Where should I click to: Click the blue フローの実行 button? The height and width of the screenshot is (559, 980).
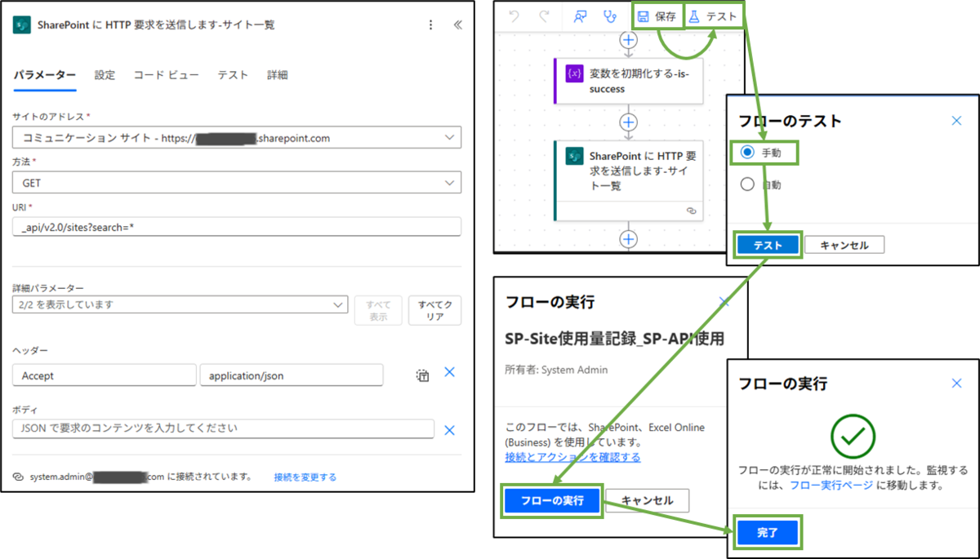[552, 500]
